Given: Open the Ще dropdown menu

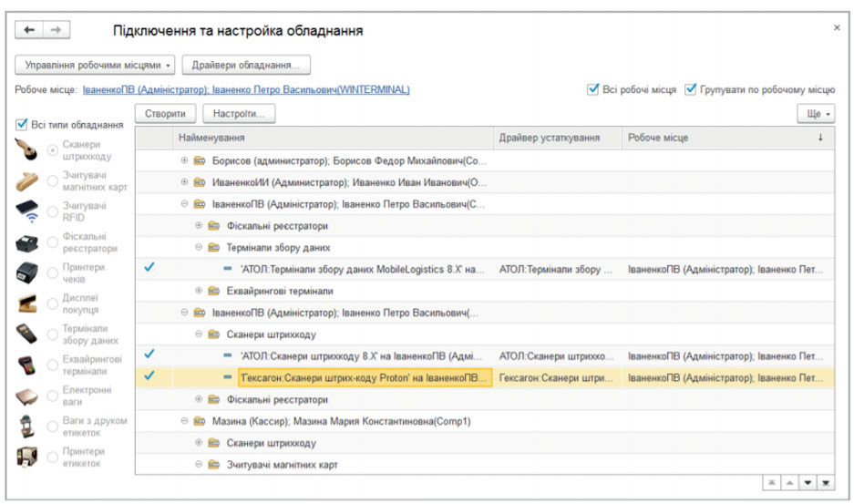Looking at the screenshot, I should tap(816, 114).
